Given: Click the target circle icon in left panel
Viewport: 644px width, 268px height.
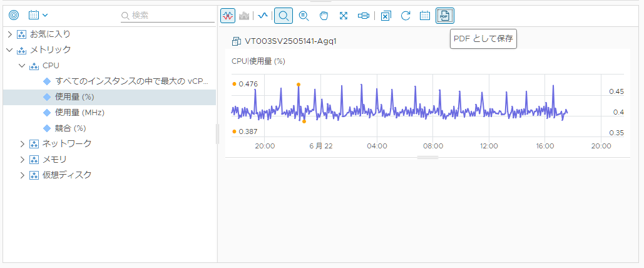Looking at the screenshot, I should (x=14, y=15).
